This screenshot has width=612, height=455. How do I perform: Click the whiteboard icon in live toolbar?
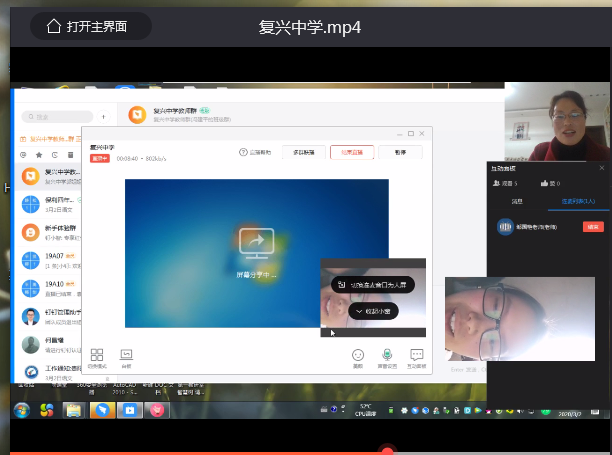[x=126, y=356]
